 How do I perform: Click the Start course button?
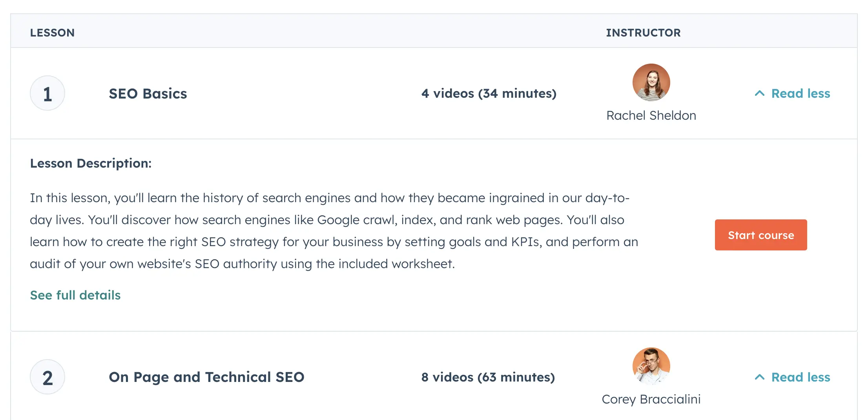coord(761,235)
